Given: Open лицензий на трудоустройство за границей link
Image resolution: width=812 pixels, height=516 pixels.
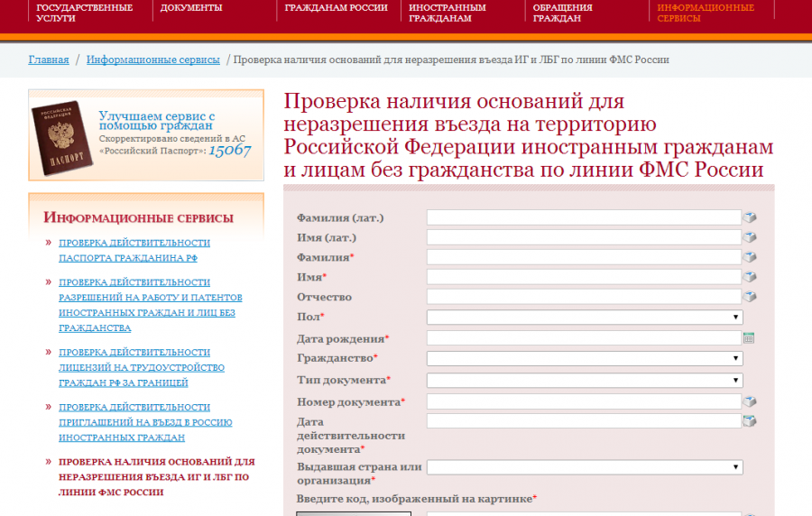Looking at the screenshot, I should tap(142, 367).
